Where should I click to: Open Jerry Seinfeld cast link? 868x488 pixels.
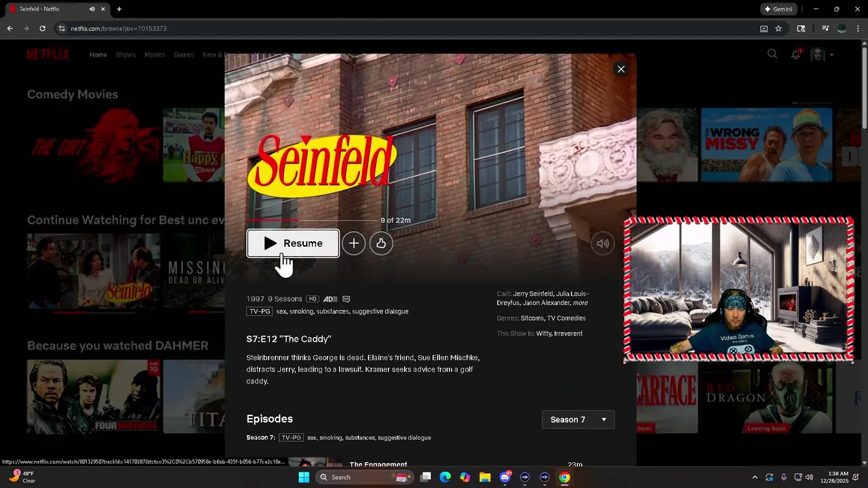[x=532, y=293]
